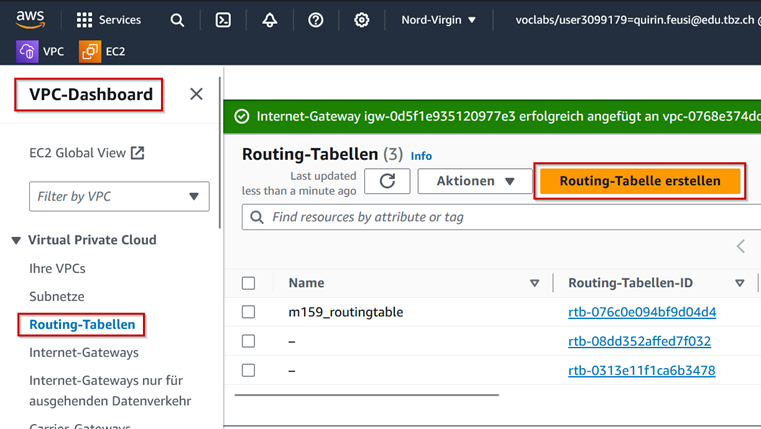The image size is (761, 429).
Task: Click the m159_routingtable name cell
Action: 346,312
